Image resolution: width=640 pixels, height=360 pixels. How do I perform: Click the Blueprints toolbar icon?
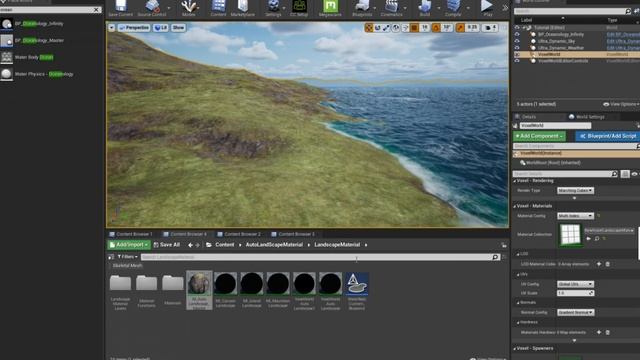point(362,8)
